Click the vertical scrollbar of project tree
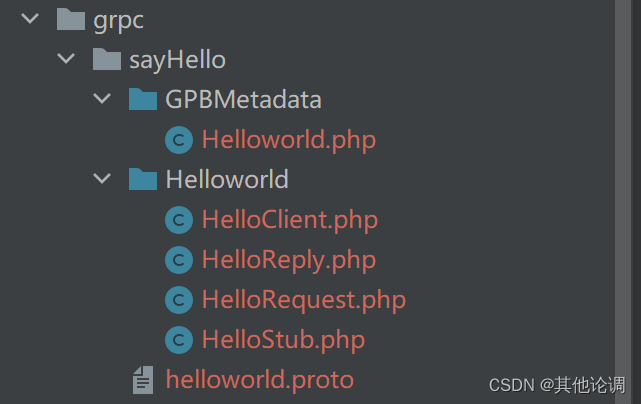The width and height of the screenshot is (641, 404). point(623,202)
